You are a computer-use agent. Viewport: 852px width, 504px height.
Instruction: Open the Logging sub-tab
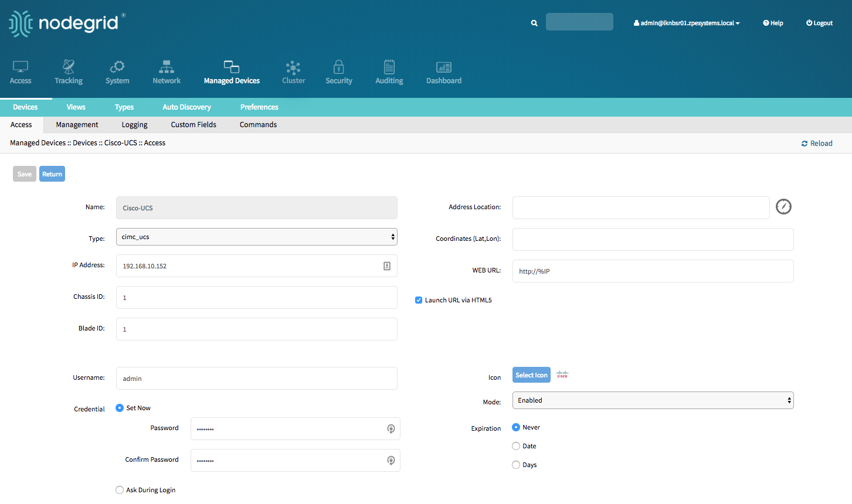click(135, 125)
